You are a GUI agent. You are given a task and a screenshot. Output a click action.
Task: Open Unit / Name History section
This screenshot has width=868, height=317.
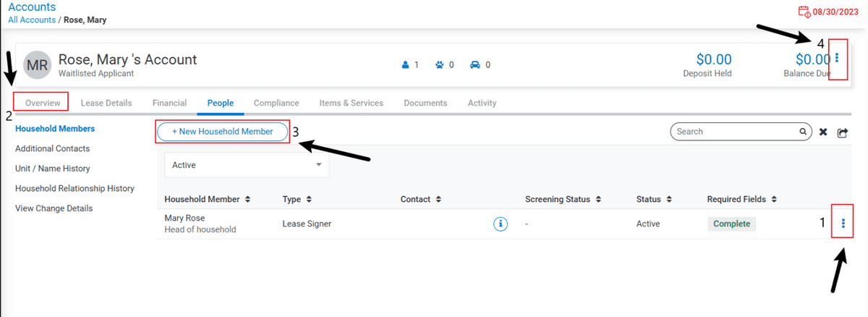point(52,169)
